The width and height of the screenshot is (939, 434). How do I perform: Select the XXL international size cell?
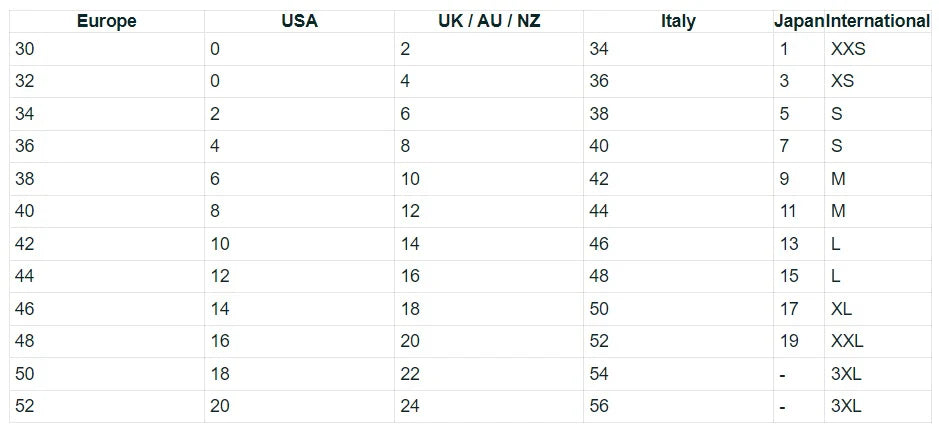coord(878,341)
